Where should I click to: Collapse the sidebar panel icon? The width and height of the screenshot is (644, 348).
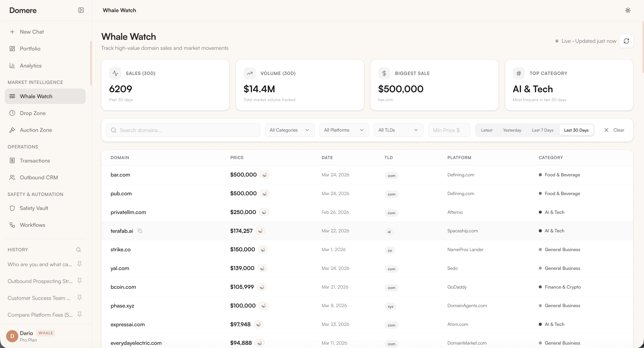[81, 10]
